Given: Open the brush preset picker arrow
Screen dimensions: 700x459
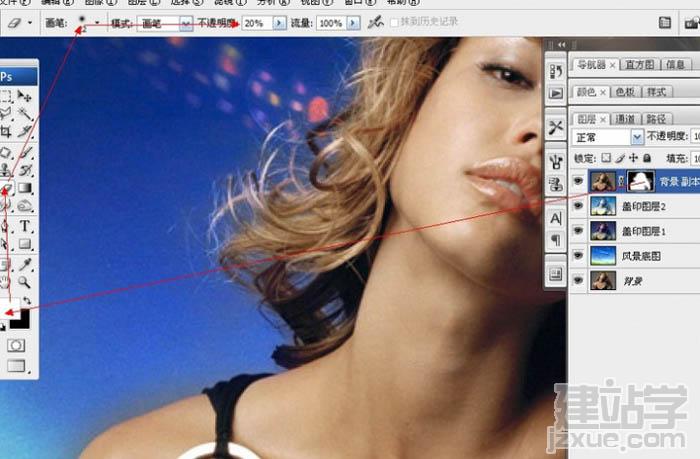Looking at the screenshot, I should pyautogui.click(x=97, y=22).
